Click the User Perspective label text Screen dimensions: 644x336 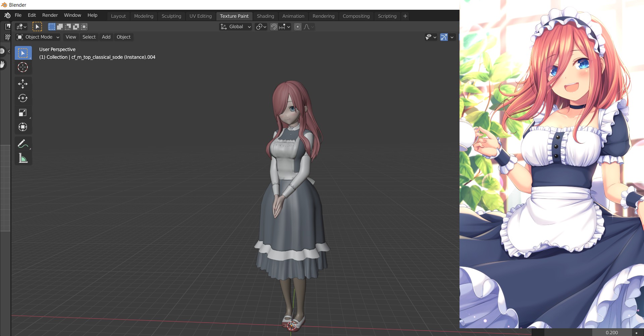[57, 49]
